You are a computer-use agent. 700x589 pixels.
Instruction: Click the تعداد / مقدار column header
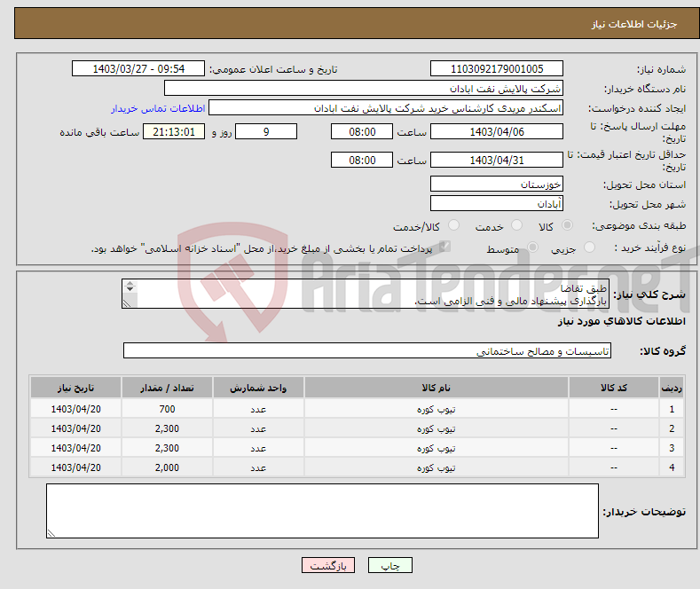[167, 388]
